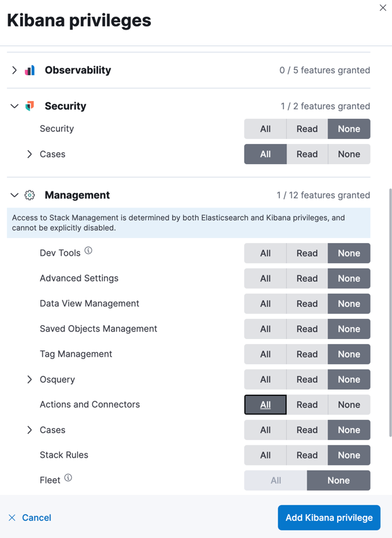
Task: Collapse the Management section
Action: click(15, 195)
